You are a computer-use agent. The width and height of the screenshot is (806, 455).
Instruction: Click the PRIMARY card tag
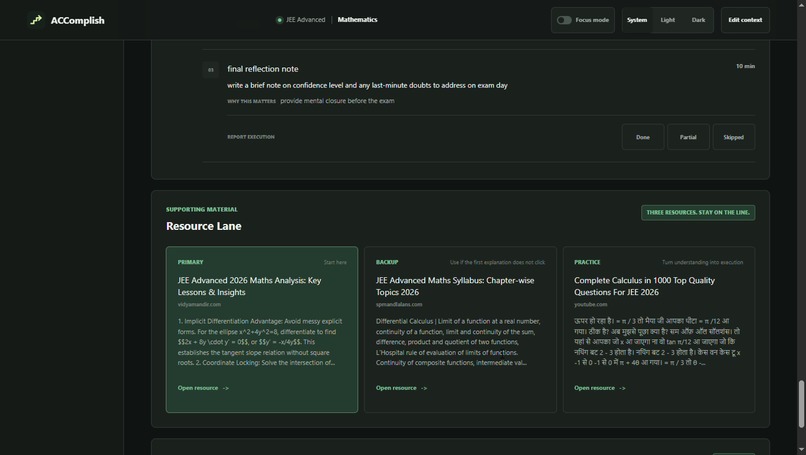click(x=190, y=262)
